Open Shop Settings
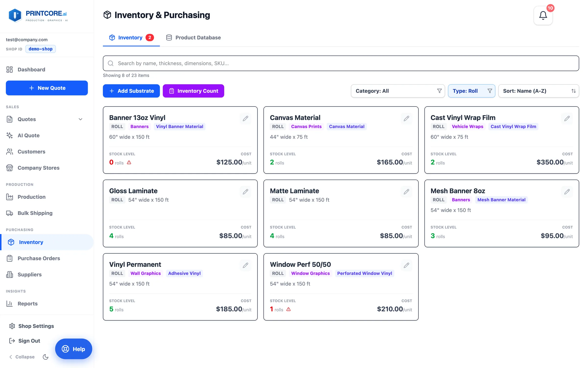This screenshot has width=588, height=368. click(32, 326)
